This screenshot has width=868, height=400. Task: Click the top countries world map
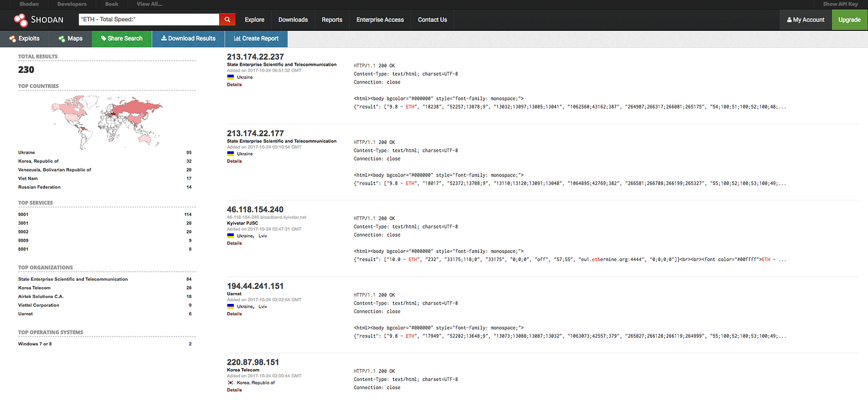point(107,122)
